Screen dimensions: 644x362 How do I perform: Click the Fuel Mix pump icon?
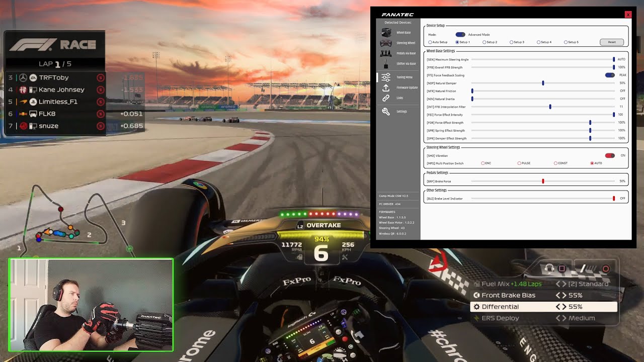[476, 284]
